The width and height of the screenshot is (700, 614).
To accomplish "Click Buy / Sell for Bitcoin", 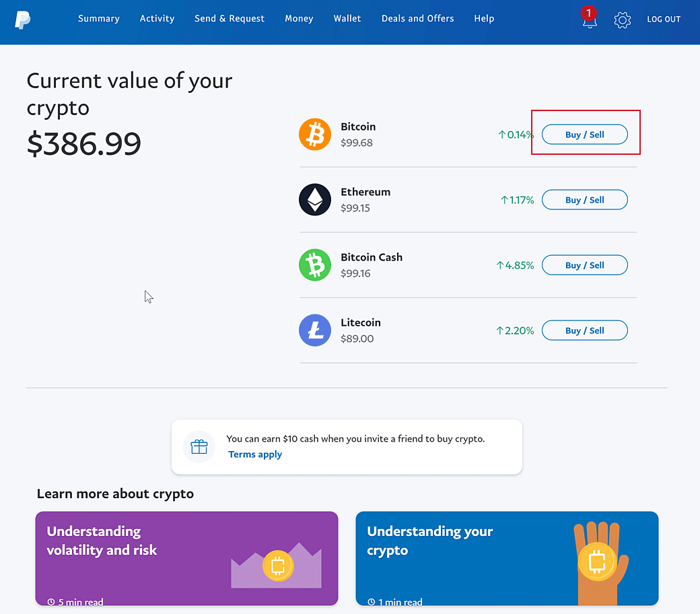I will pos(584,135).
